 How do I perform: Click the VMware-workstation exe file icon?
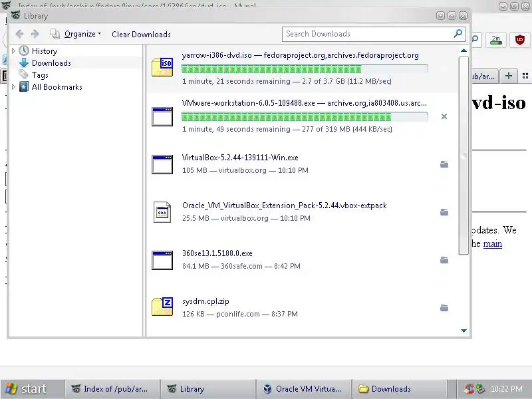pos(162,117)
